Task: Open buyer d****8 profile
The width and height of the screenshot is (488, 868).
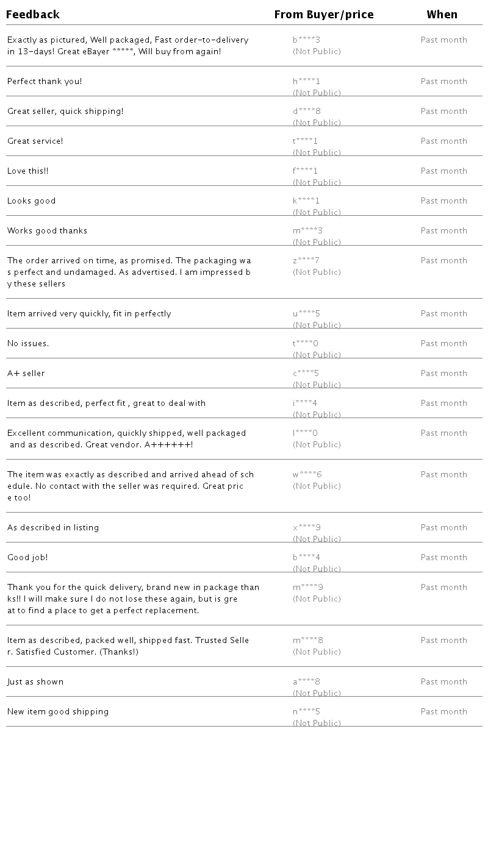Action: click(306, 112)
